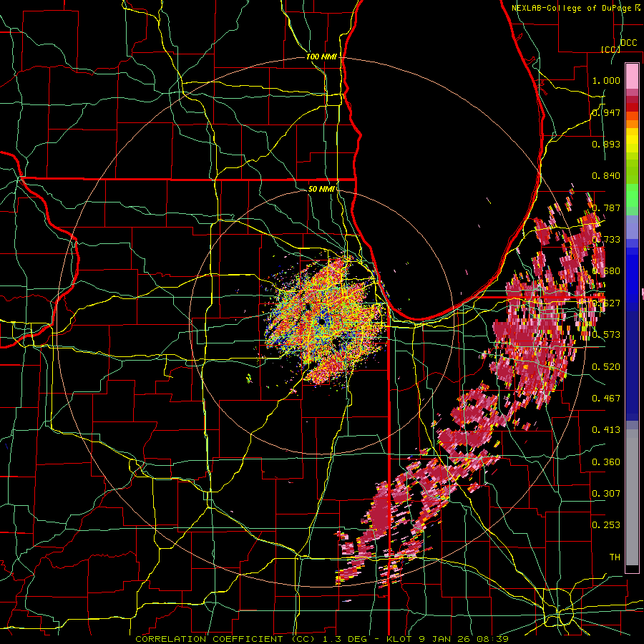Select the 0.787 value on the legend
Image resolution: width=644 pixels, height=644 pixels.
click(606, 208)
